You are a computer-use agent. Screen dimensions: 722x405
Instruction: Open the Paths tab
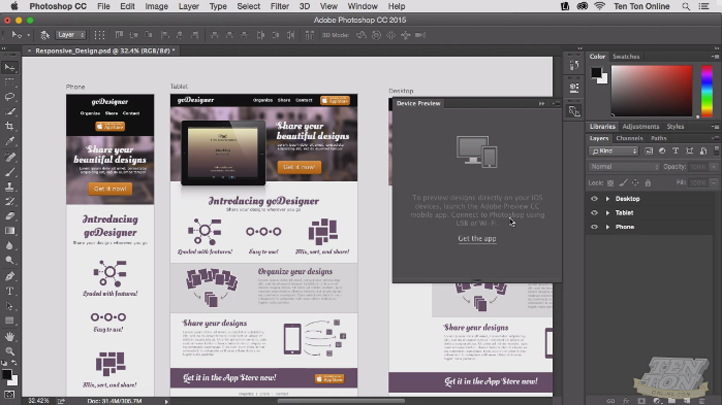click(x=658, y=138)
